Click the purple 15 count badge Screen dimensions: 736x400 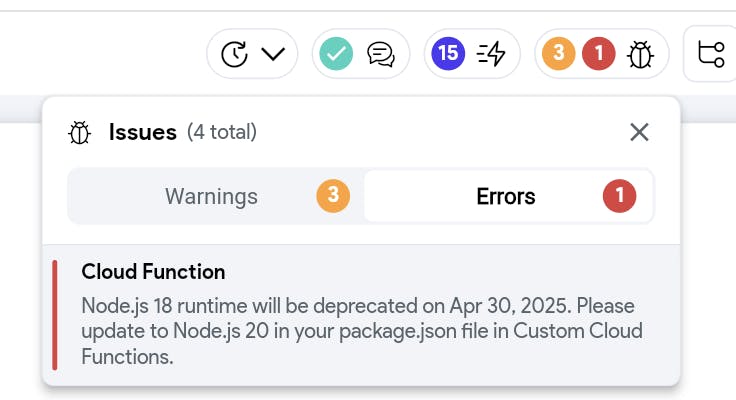tap(447, 54)
